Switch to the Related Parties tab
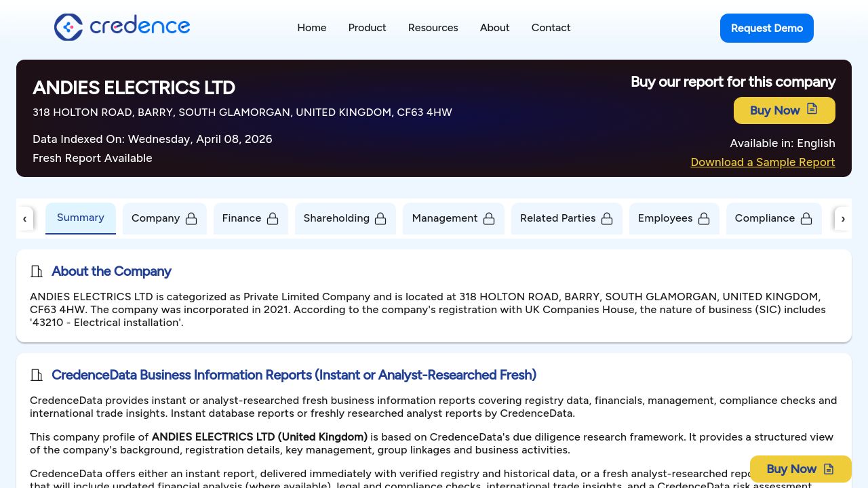Screen dimensions: 868x488 coord(567,218)
